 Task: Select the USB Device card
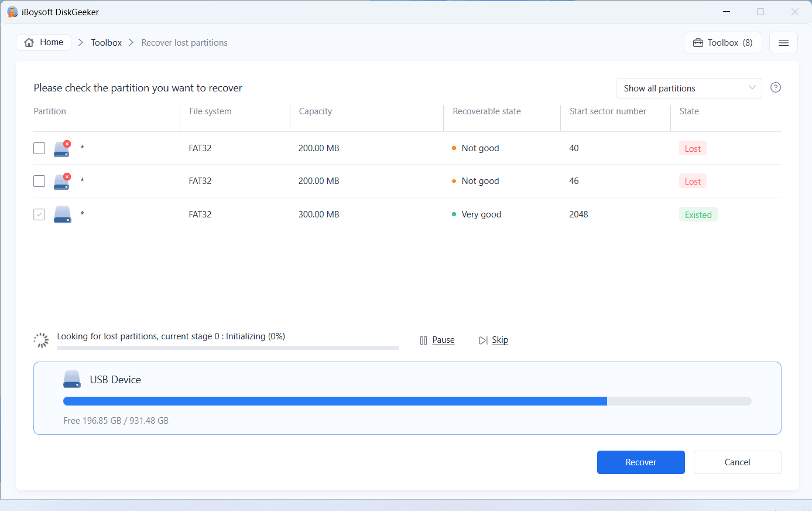pyautogui.click(x=407, y=398)
